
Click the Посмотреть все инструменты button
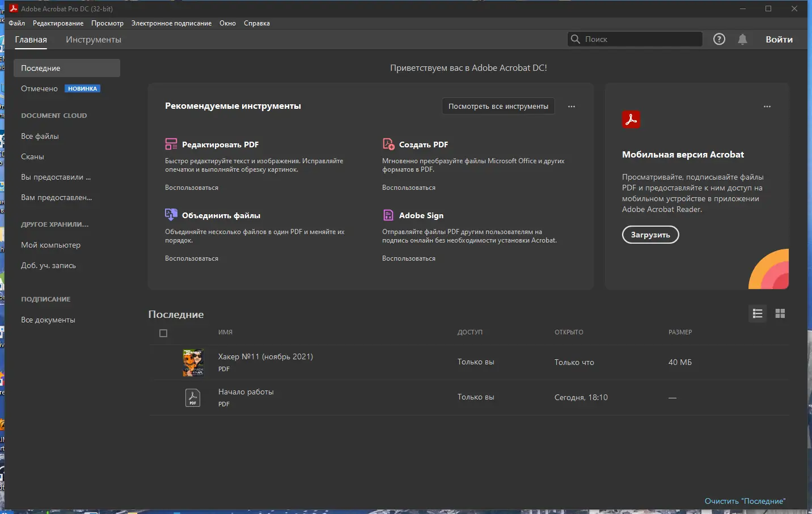498,107
